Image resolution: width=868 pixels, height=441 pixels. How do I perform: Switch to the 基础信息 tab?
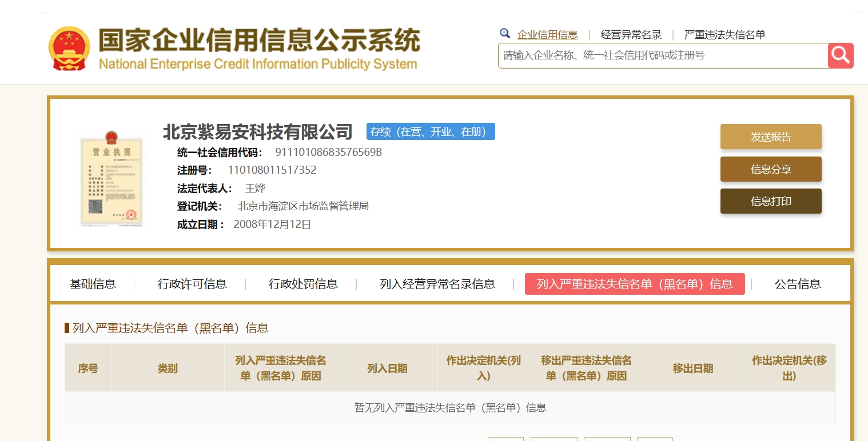[x=93, y=284]
